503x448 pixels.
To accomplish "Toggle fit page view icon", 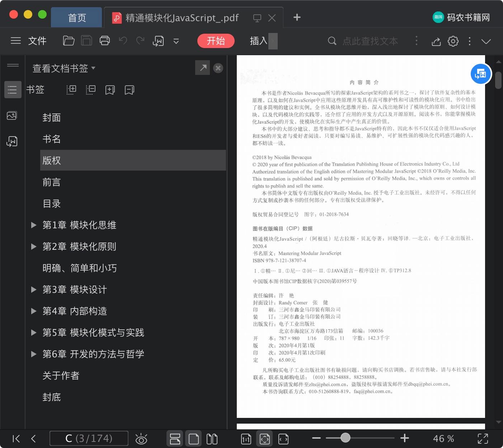I will click(265, 439).
